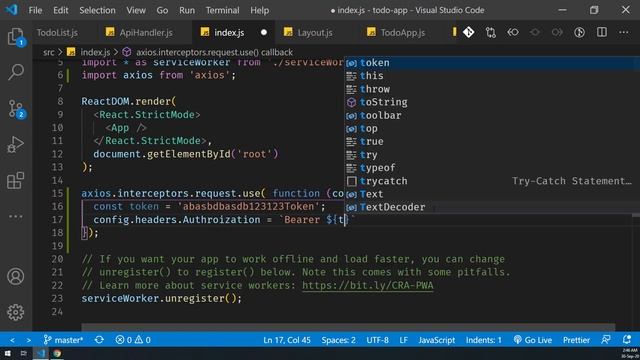
Task: Choose 'toString' autocomplete suggestion
Action: [x=492, y=102]
